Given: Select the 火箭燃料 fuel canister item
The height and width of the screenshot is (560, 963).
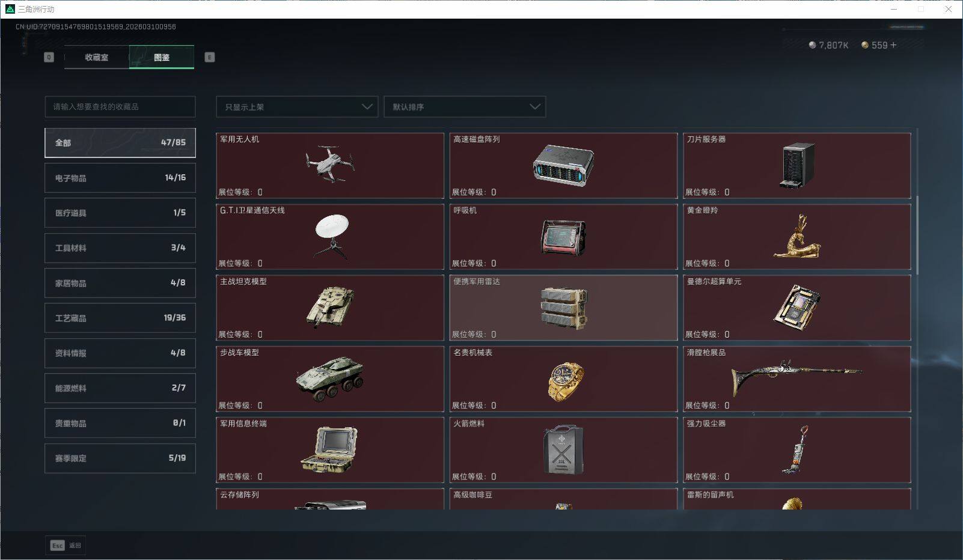Looking at the screenshot, I should click(563, 449).
